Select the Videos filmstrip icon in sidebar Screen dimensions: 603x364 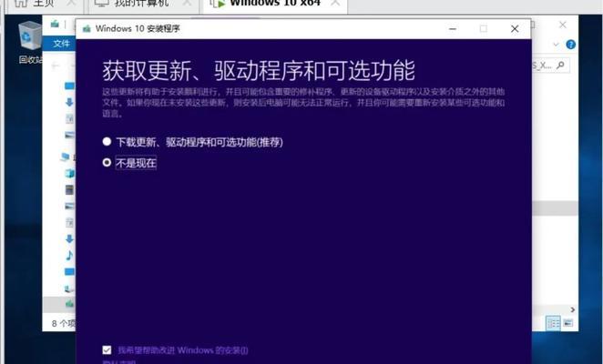[69, 189]
